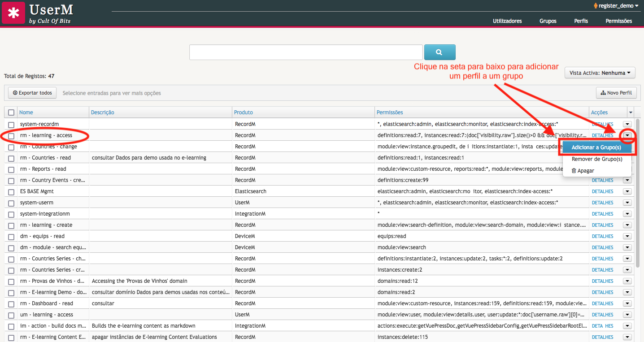Click the 'equips:read' permissions cell

pyautogui.click(x=392, y=236)
